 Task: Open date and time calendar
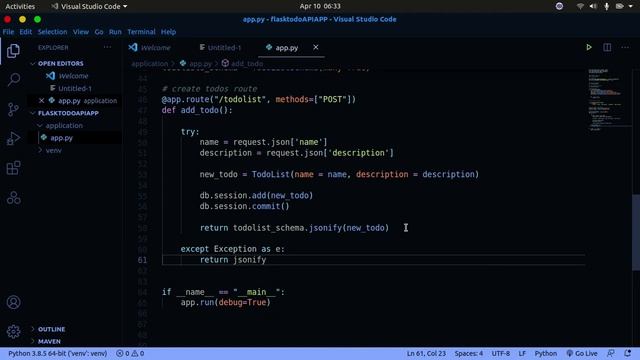click(320, 6)
